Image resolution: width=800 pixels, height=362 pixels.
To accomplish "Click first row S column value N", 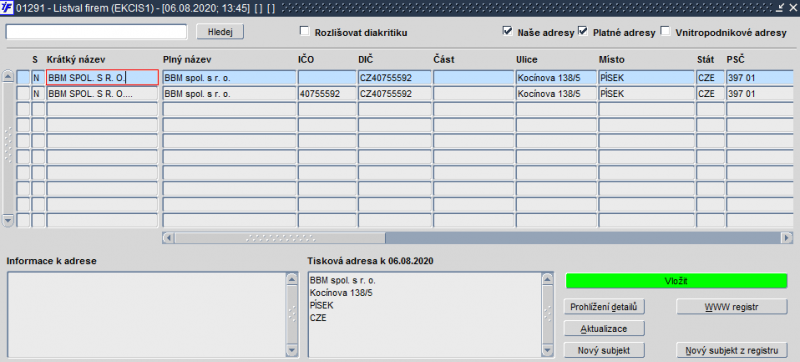I will click(x=38, y=78).
